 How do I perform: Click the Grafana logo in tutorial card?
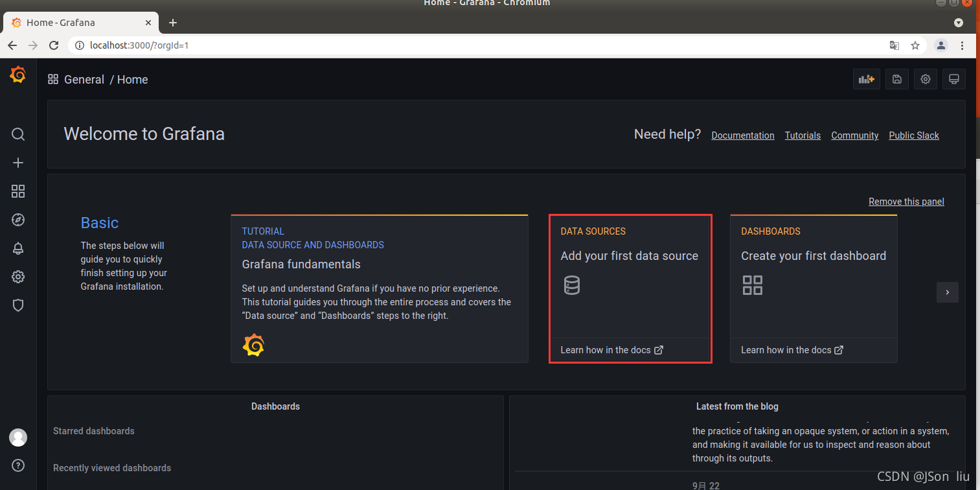click(253, 345)
